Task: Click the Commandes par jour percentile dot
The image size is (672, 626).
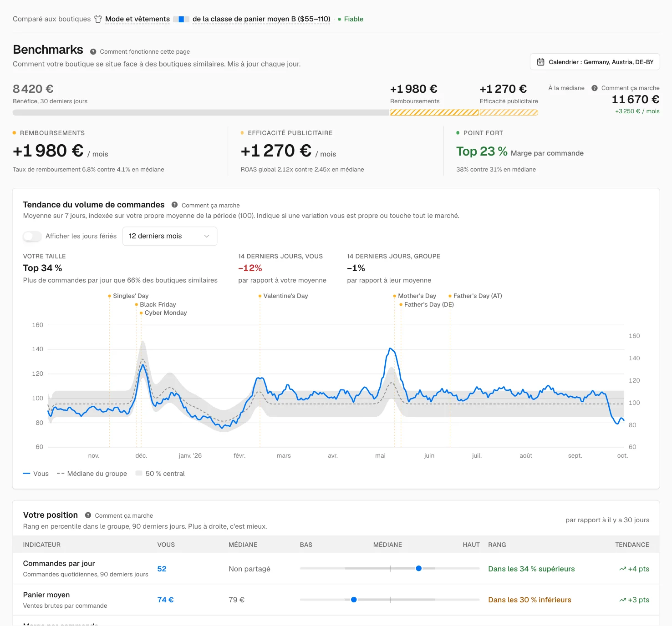Action: (x=419, y=568)
